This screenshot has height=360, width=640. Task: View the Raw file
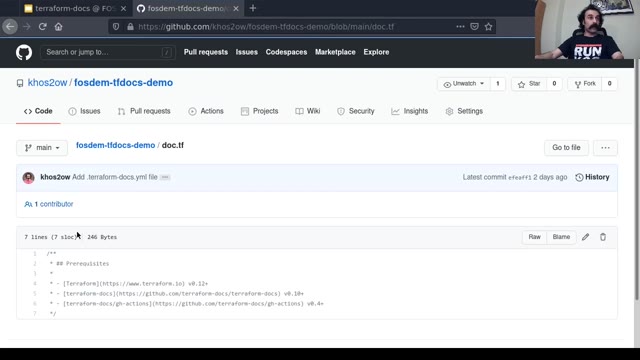(x=534, y=237)
